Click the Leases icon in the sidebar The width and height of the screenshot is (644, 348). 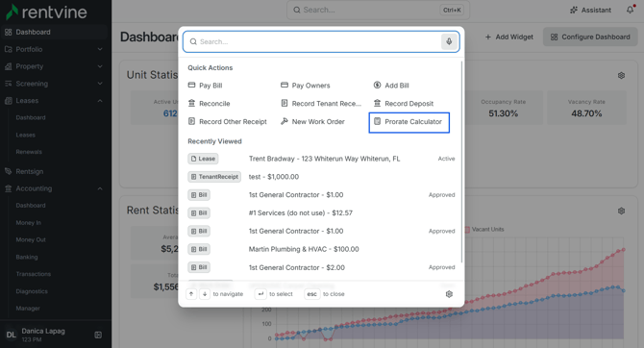point(9,101)
